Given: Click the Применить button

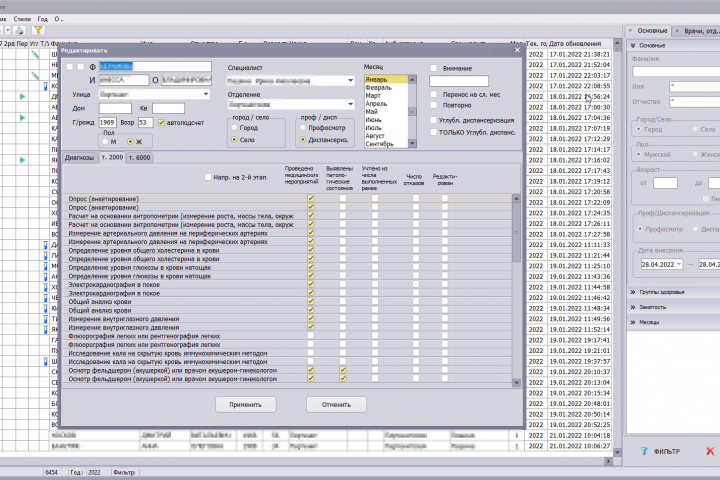Looking at the screenshot, I should (x=246, y=405).
